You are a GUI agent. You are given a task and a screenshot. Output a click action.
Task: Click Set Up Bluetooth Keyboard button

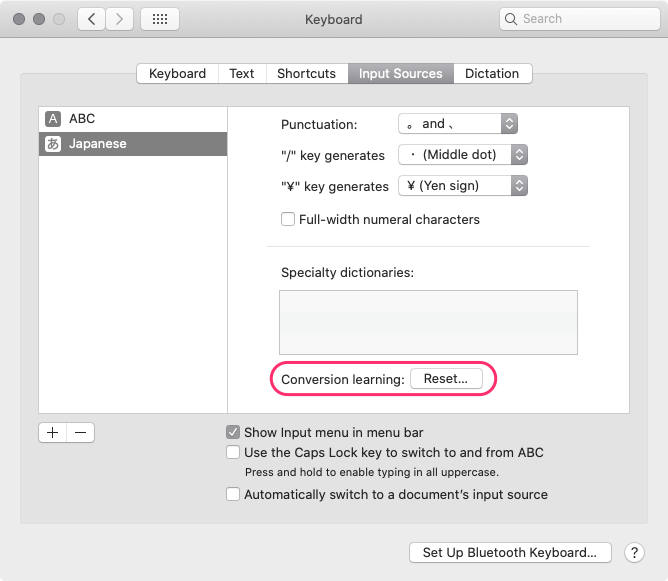coord(509,552)
